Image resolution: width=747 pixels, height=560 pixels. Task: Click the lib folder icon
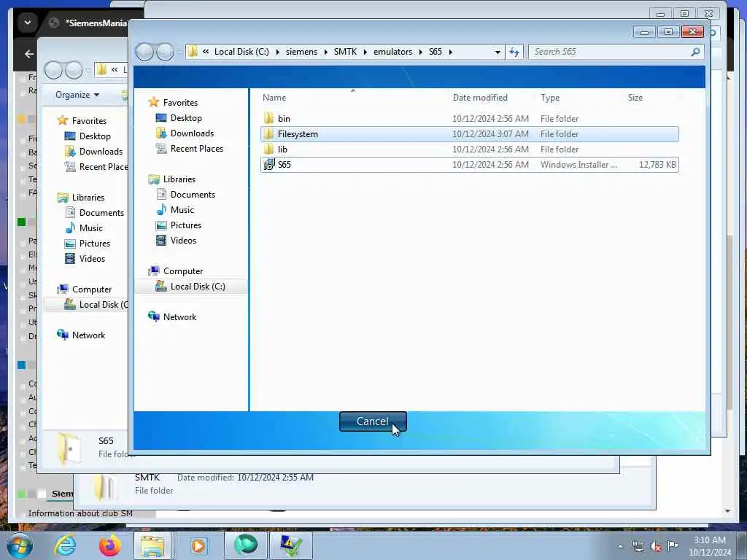pos(268,149)
